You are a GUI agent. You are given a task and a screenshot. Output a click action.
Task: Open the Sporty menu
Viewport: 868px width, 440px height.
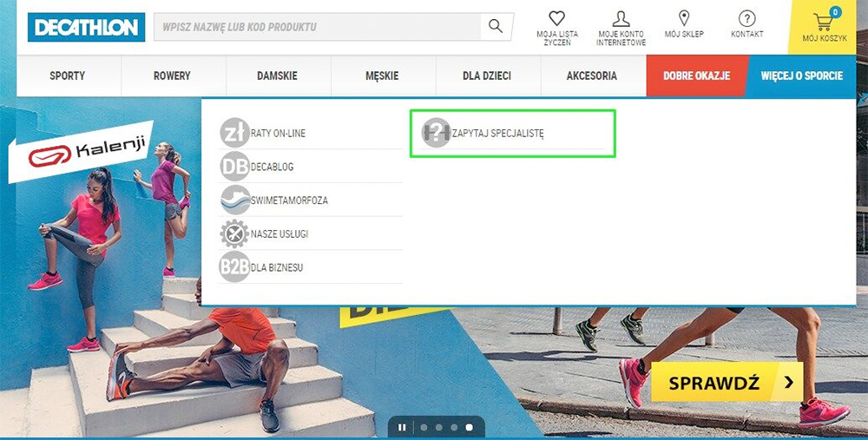[68, 76]
